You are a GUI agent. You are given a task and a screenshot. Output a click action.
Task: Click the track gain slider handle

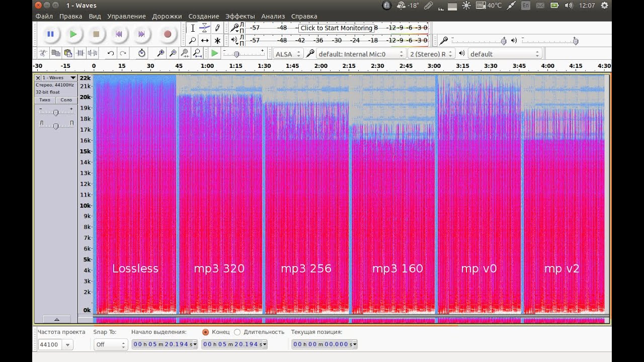click(x=56, y=113)
